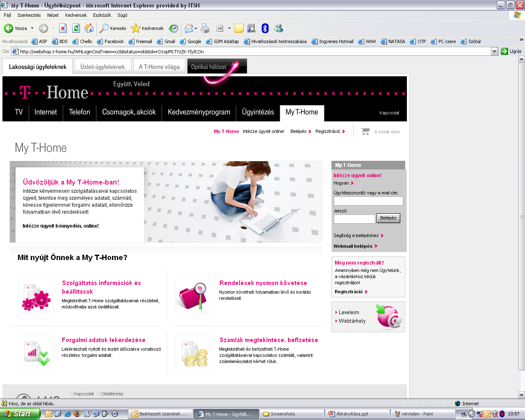Click the Bluetooth toolbar icon
Screen dimensions: 525x420
265,28
